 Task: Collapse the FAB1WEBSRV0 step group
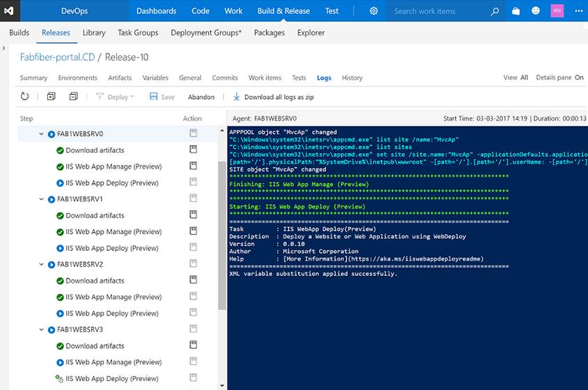[41, 134]
